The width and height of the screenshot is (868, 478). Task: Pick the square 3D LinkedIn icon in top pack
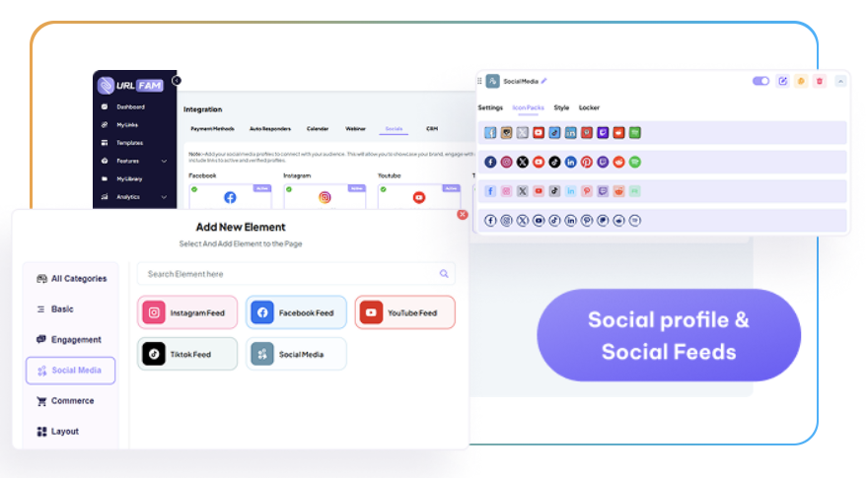click(571, 133)
